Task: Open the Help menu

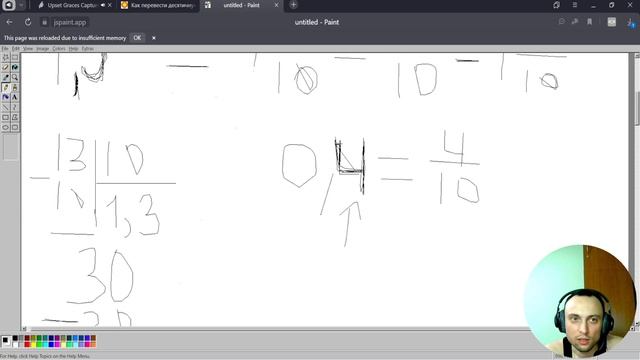Action: [73, 49]
